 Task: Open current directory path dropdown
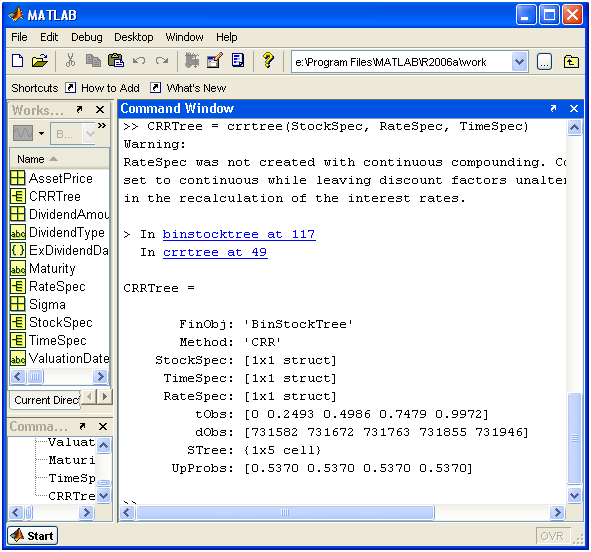pos(519,61)
